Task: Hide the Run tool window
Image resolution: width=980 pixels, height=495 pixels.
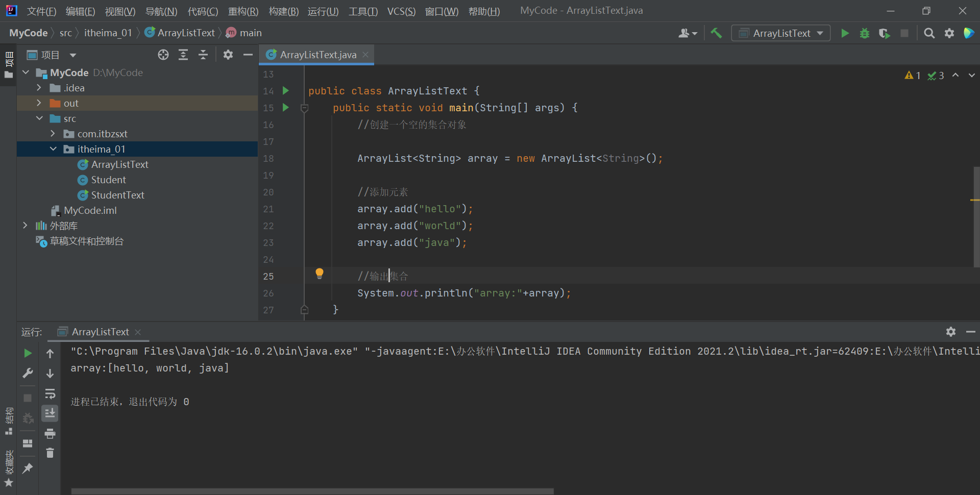Action: click(971, 332)
